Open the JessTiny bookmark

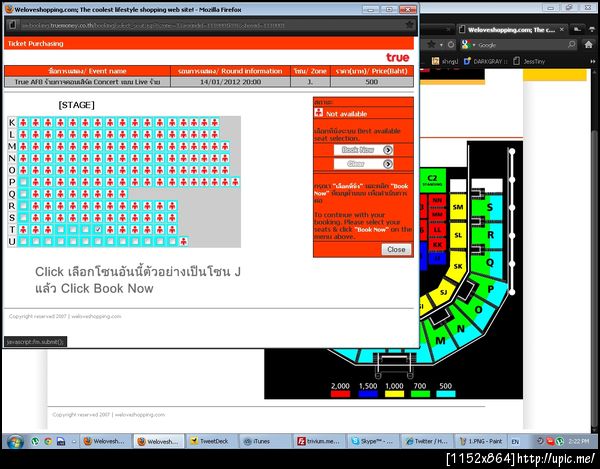[530, 61]
